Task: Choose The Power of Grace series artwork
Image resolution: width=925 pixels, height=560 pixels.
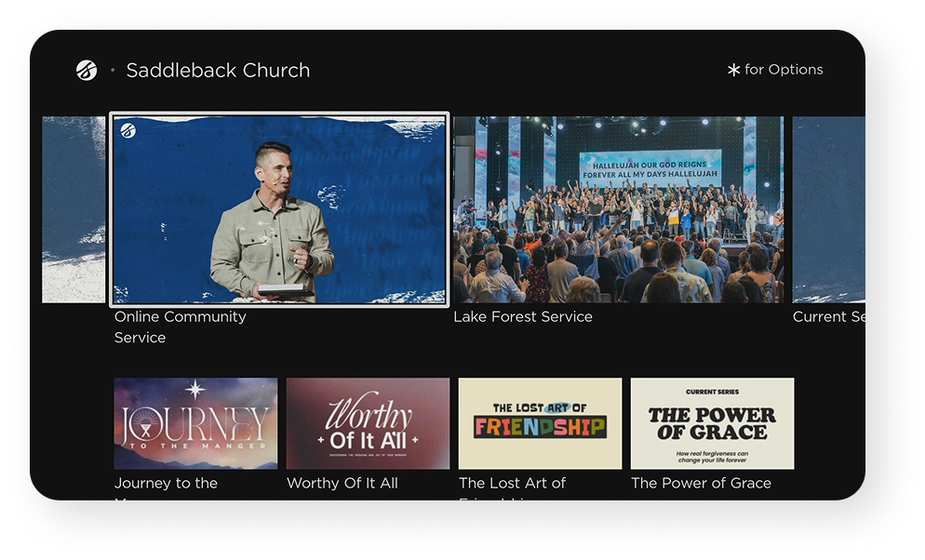Action: coord(712,423)
